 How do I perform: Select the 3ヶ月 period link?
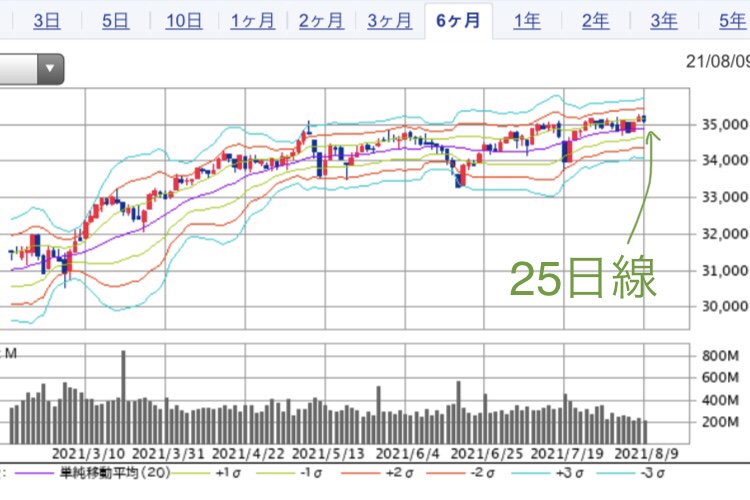[390, 21]
